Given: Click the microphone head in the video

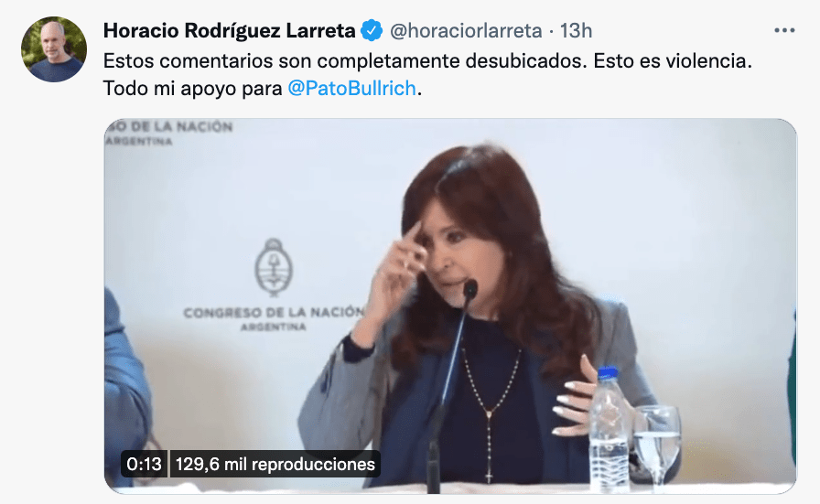Looking at the screenshot, I should click(x=470, y=289).
